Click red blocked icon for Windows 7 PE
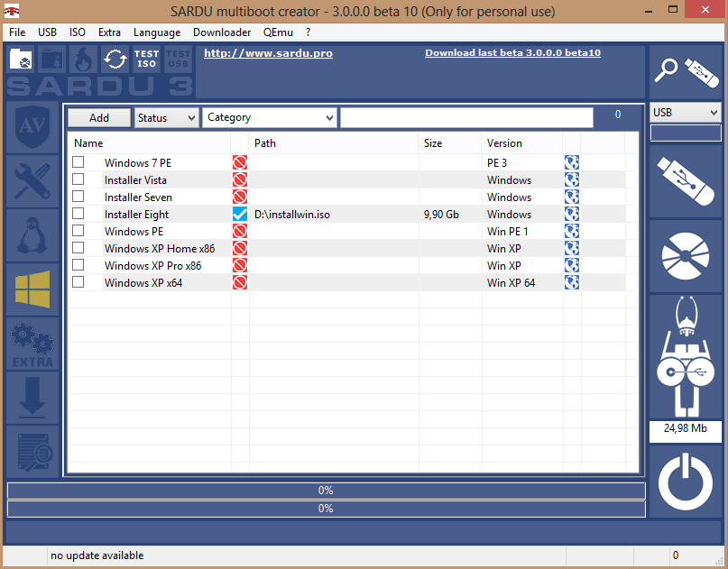Image resolution: width=728 pixels, height=569 pixels. [x=240, y=162]
